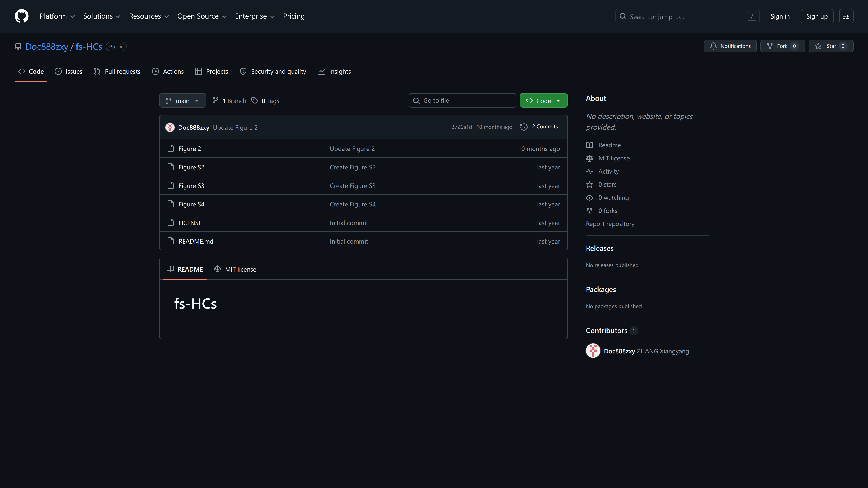This screenshot has height=488, width=868.
Task: View the 0 Tags list
Action: tap(265, 101)
